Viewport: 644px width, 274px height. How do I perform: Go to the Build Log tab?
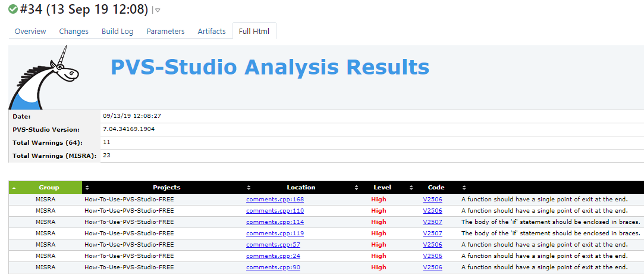117,31
